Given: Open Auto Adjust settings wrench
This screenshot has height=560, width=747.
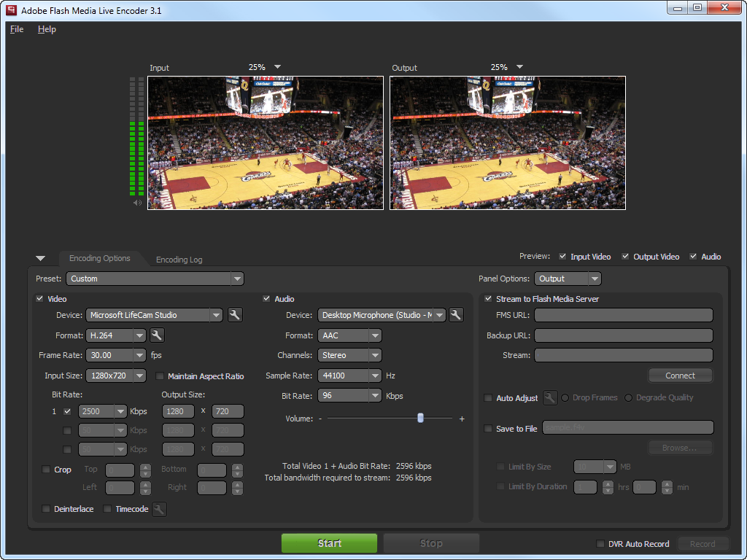Looking at the screenshot, I should (x=550, y=397).
